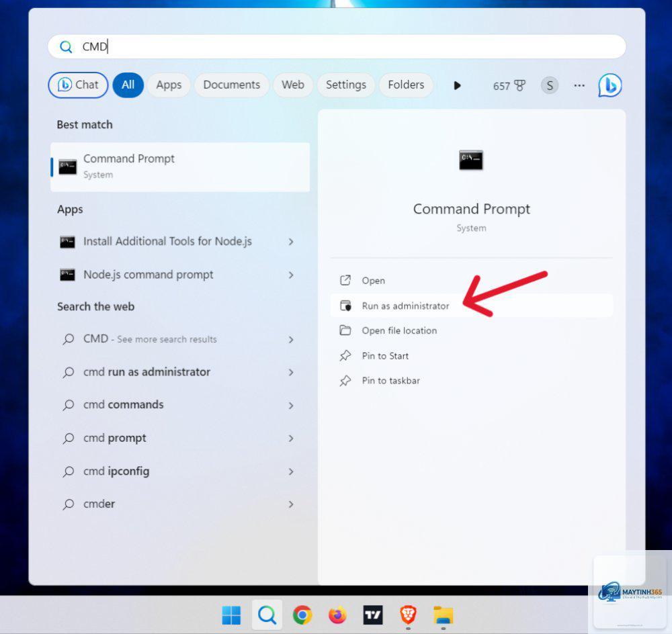Click the Pin to taskbar pin icon
The width and height of the screenshot is (672, 634).
(x=345, y=380)
